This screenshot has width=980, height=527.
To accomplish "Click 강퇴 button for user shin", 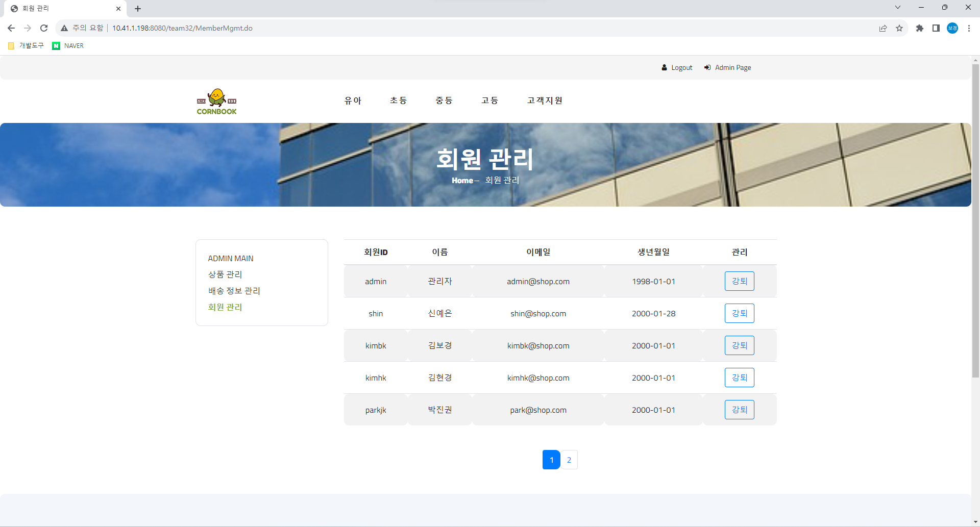I will [739, 313].
